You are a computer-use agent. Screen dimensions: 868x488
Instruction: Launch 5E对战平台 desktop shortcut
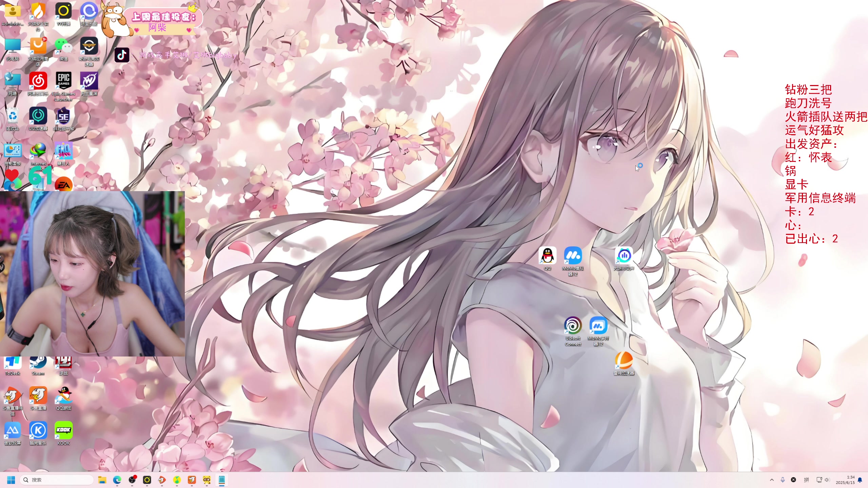coord(63,119)
